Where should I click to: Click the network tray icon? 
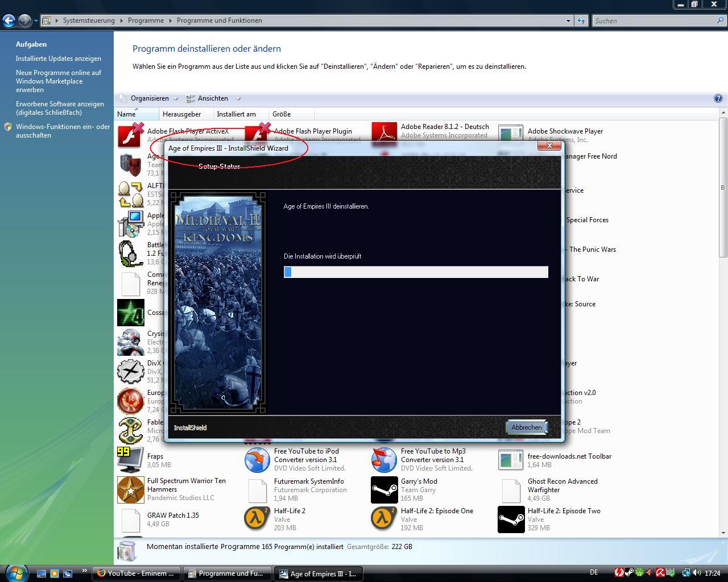coord(686,573)
